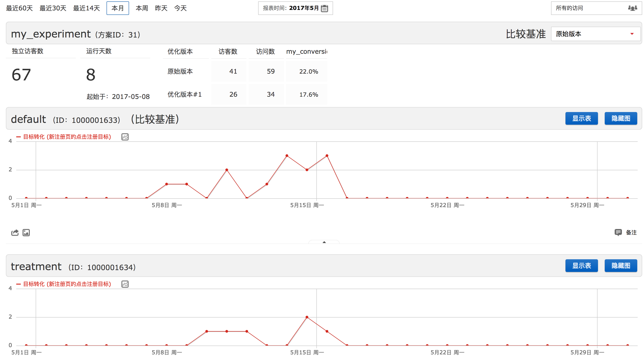Click the my_conversi column header

pos(307,51)
